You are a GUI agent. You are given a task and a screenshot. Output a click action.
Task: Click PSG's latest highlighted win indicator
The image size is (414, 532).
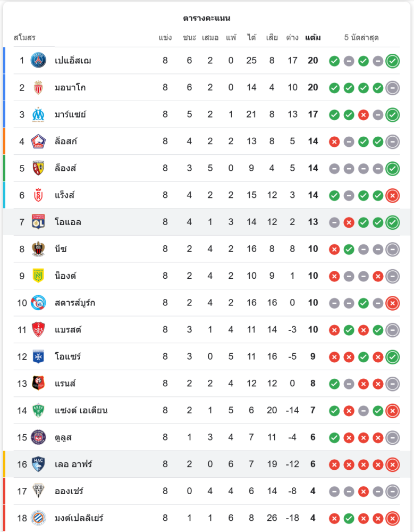click(x=393, y=61)
